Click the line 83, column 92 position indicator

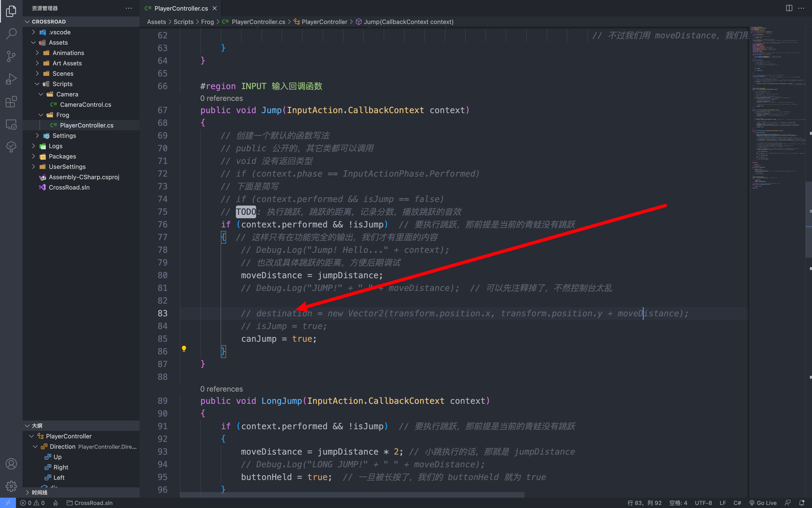point(644,503)
